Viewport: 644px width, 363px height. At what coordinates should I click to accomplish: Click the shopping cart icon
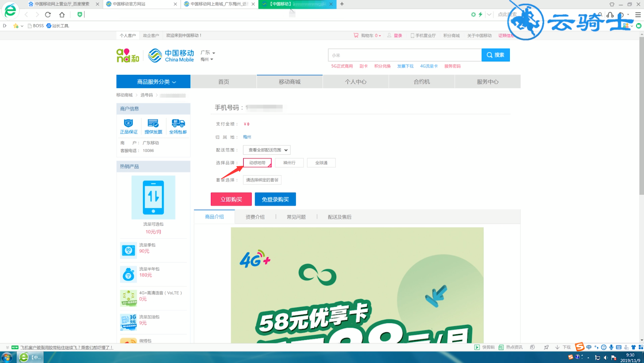[356, 36]
